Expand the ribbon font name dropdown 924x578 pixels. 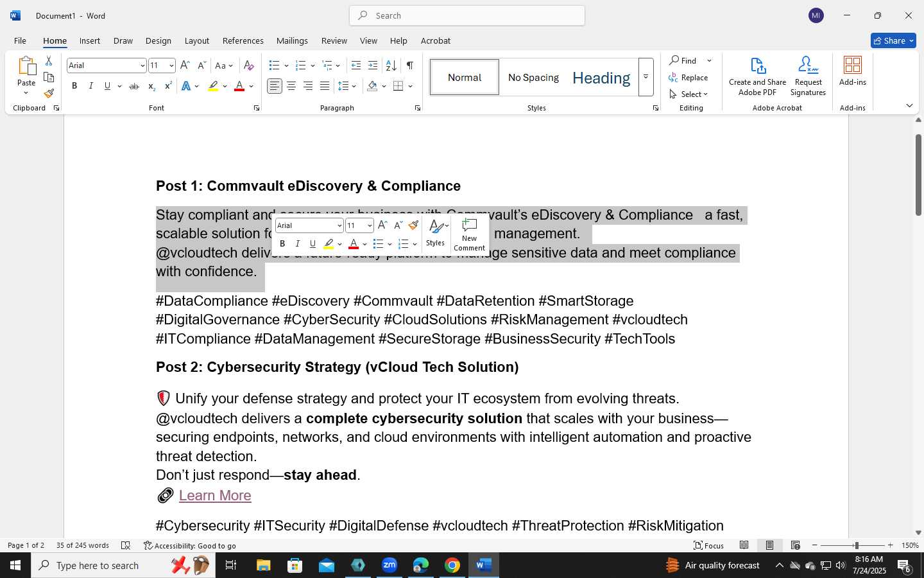coord(142,66)
